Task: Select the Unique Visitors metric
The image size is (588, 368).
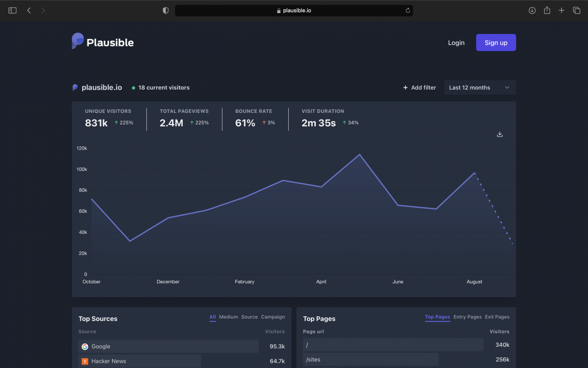Action: click(109, 119)
